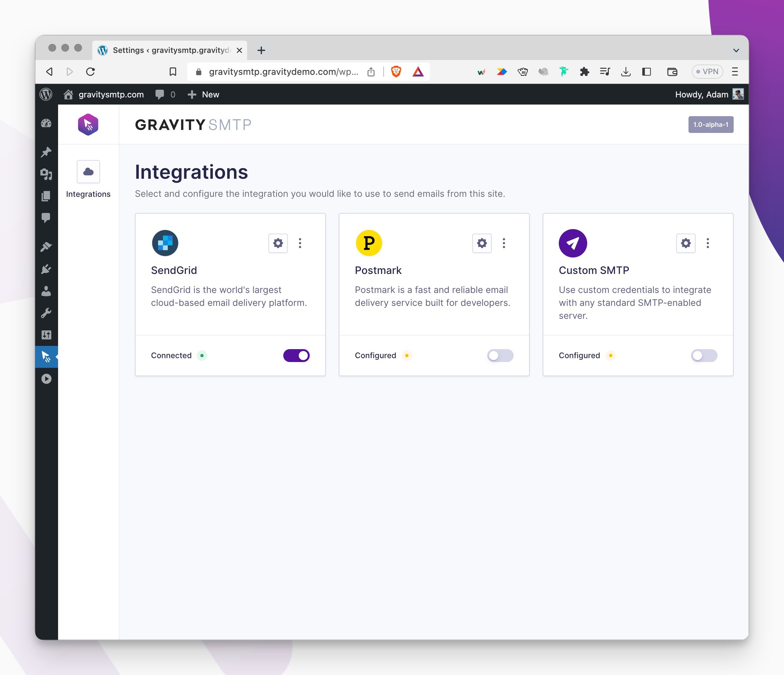The image size is (784, 675).
Task: Click the VPN button
Action: [707, 72]
